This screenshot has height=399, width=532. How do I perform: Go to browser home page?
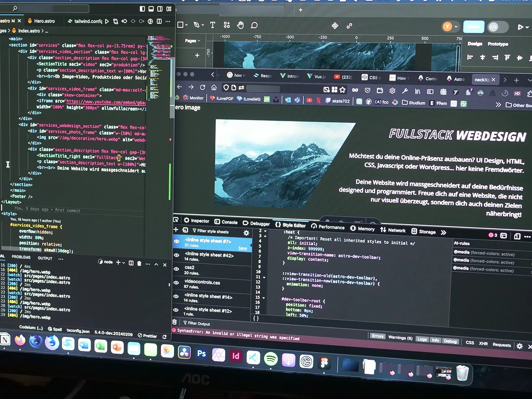(x=214, y=88)
